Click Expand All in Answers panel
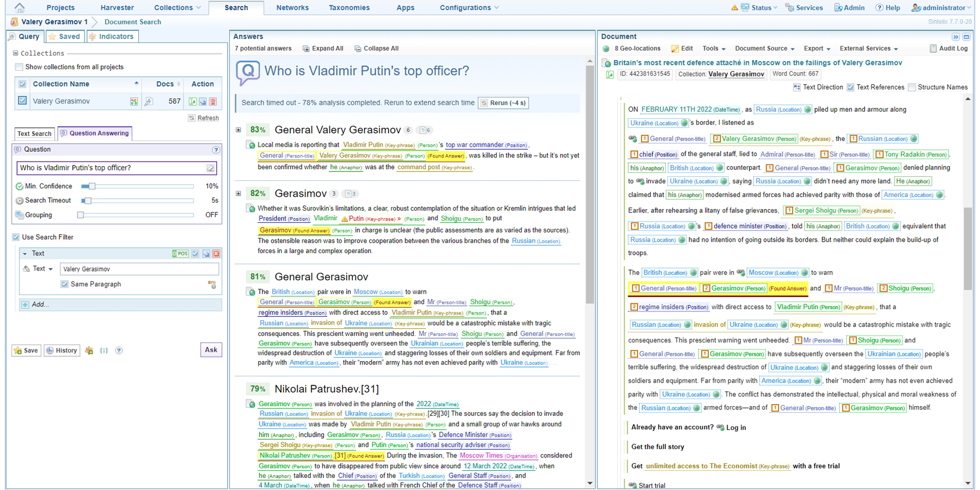980x490 pixels. point(323,48)
